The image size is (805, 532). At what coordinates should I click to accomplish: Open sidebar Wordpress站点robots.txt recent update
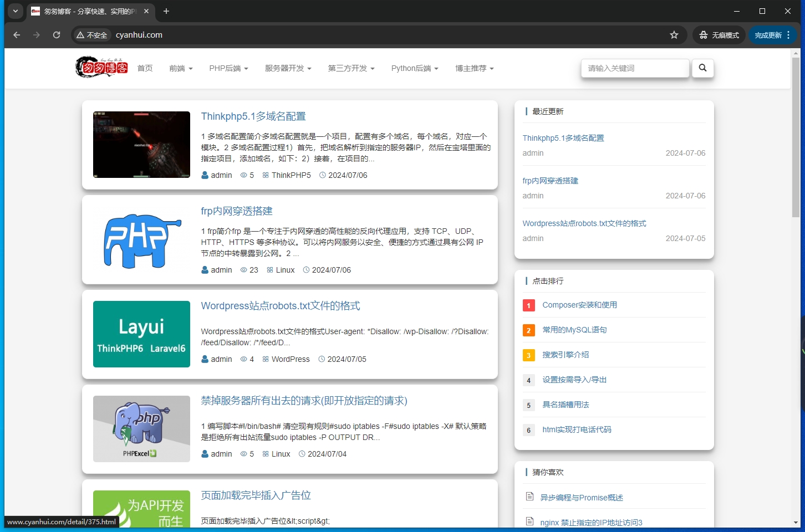[584, 223]
